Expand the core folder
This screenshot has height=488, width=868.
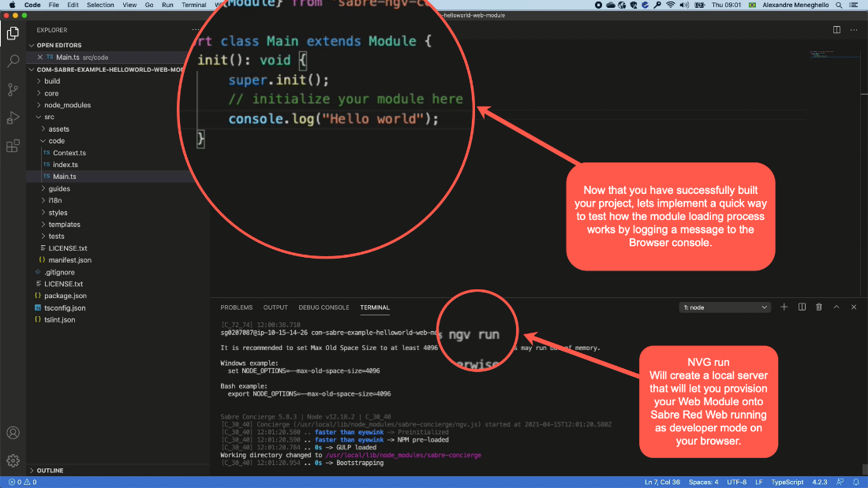pyautogui.click(x=51, y=94)
